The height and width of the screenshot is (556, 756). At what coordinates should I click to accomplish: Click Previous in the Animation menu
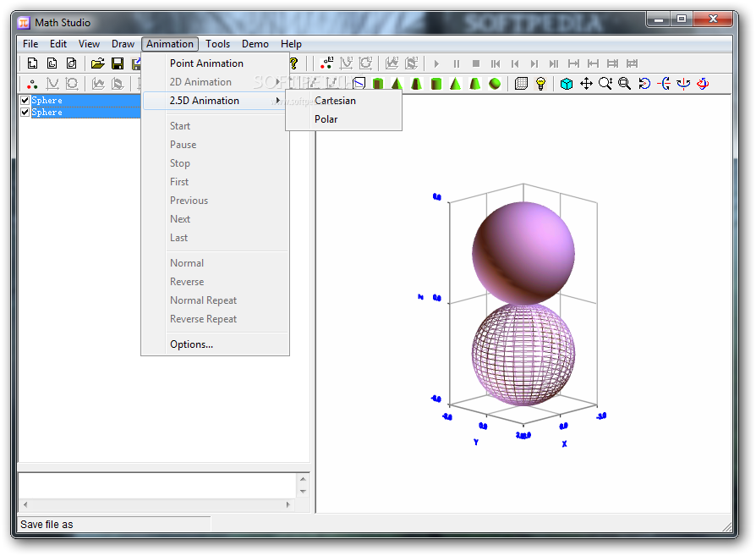coord(189,201)
